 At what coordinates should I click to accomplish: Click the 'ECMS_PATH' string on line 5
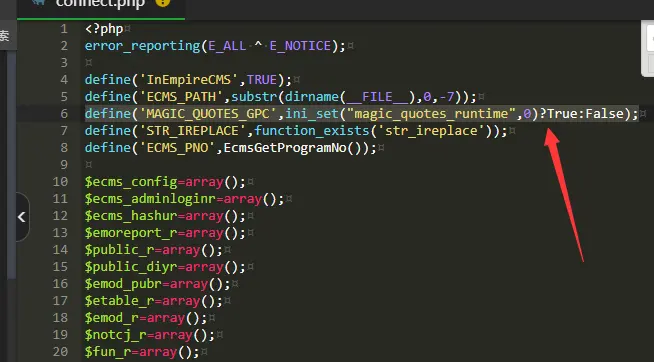coord(181,97)
